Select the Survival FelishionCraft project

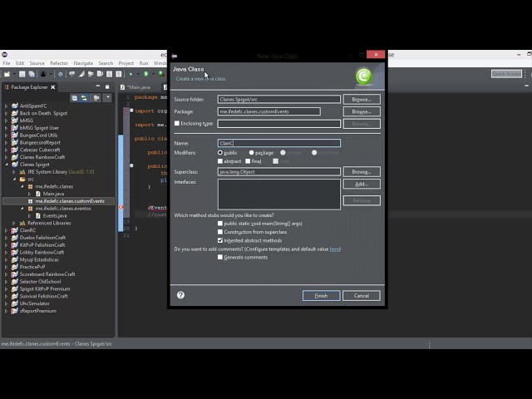coord(43,296)
